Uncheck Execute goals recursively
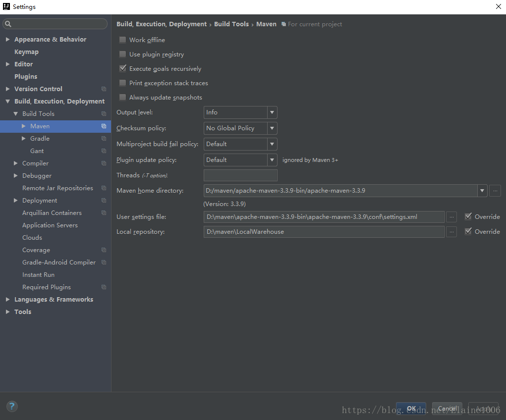The height and width of the screenshot is (420, 506). pos(122,68)
